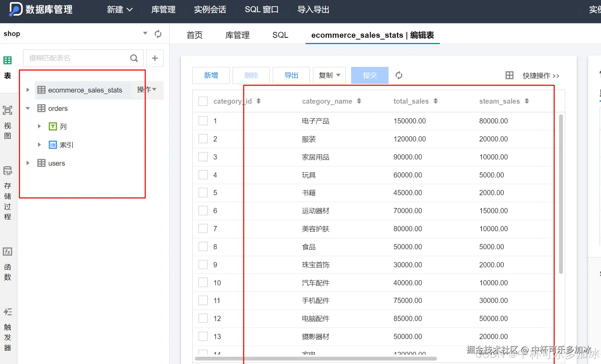The width and height of the screenshot is (601, 364).
Task: Expand the users table tree node
Action: (28, 163)
